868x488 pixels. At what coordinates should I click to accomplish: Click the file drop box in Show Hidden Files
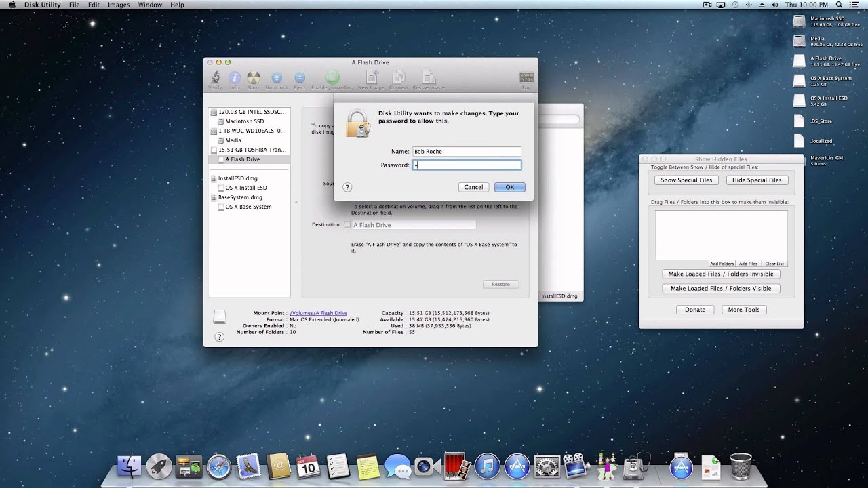click(x=721, y=235)
